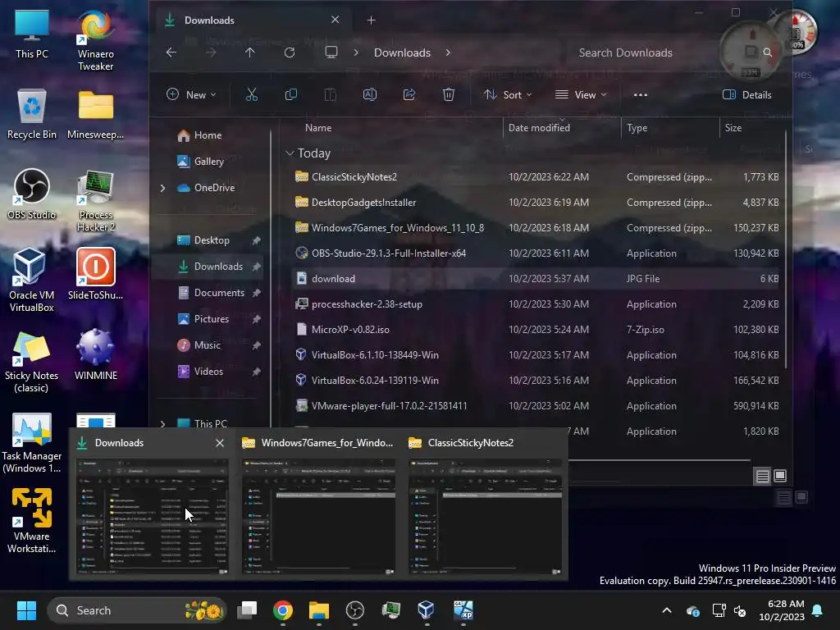The image size is (840, 630).
Task: Open Winaero Tweaker desktop icon
Action: [x=95, y=40]
